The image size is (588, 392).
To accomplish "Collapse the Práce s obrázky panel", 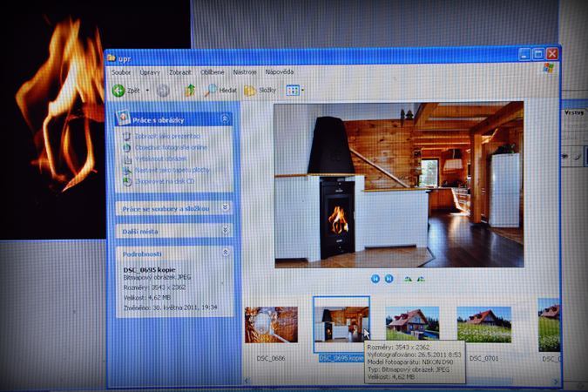I will 225,119.
